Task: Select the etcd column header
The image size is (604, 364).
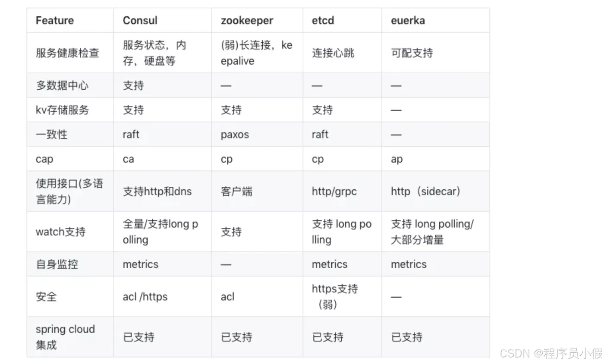Action: point(323,20)
